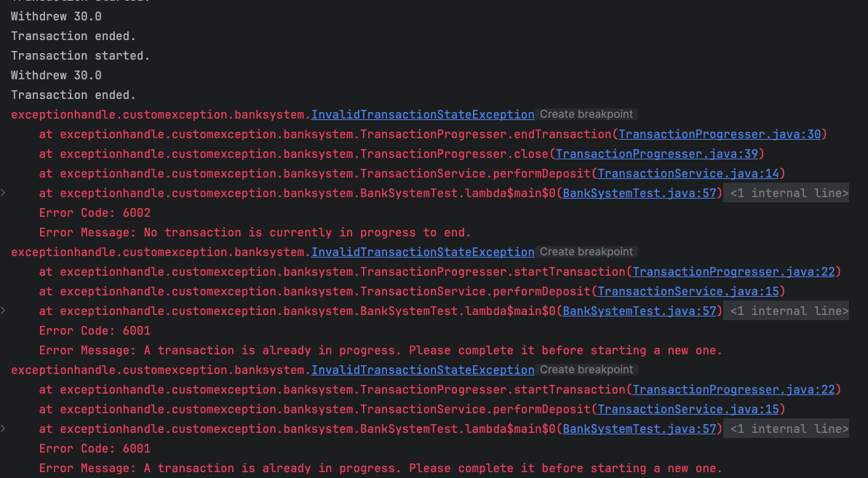Create breakpoint in the last stack trace
The height and width of the screenshot is (478, 868).
[x=586, y=370]
